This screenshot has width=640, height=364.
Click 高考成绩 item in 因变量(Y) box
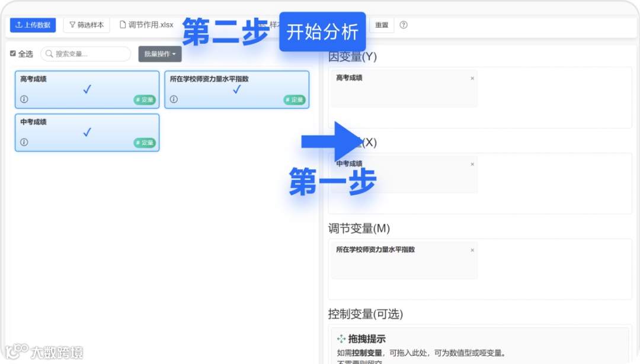point(404,88)
